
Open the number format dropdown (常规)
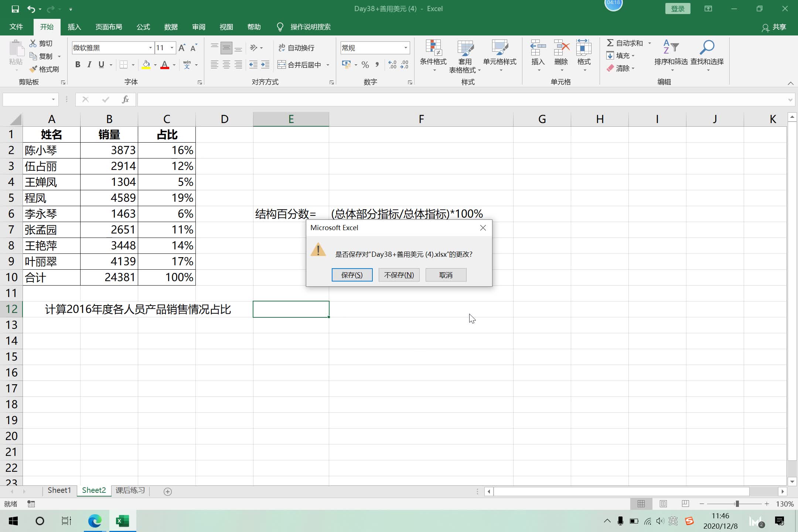406,48
